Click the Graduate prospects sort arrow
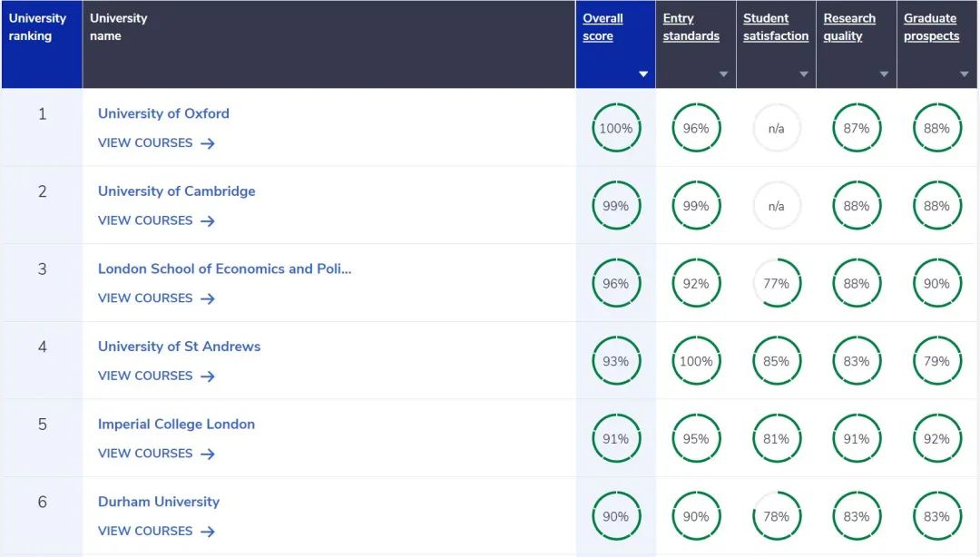 tap(965, 74)
